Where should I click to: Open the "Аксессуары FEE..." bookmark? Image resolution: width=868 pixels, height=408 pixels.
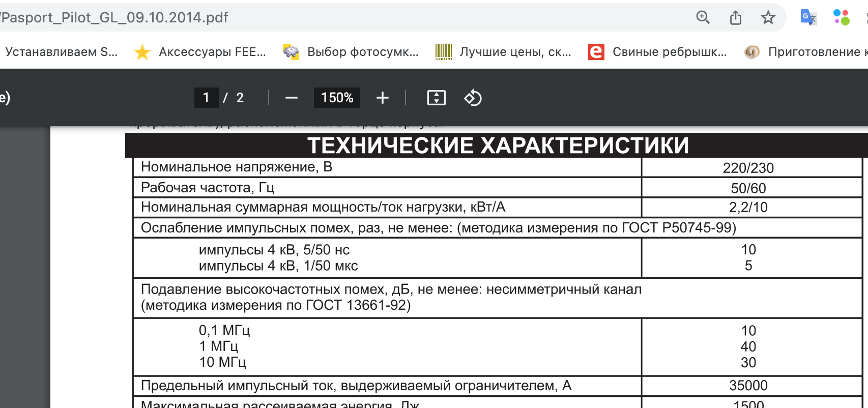(200, 52)
